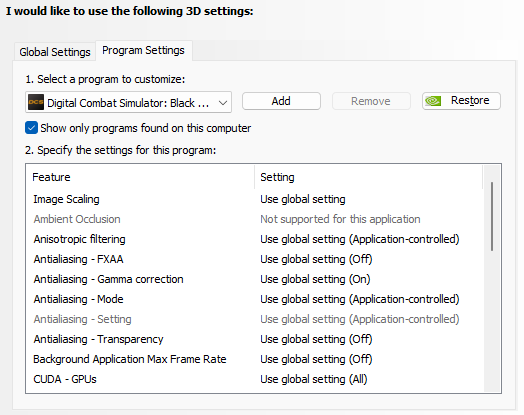Open Antialiasing - Transparency setting value
This screenshot has height=415, width=524.
(x=316, y=339)
